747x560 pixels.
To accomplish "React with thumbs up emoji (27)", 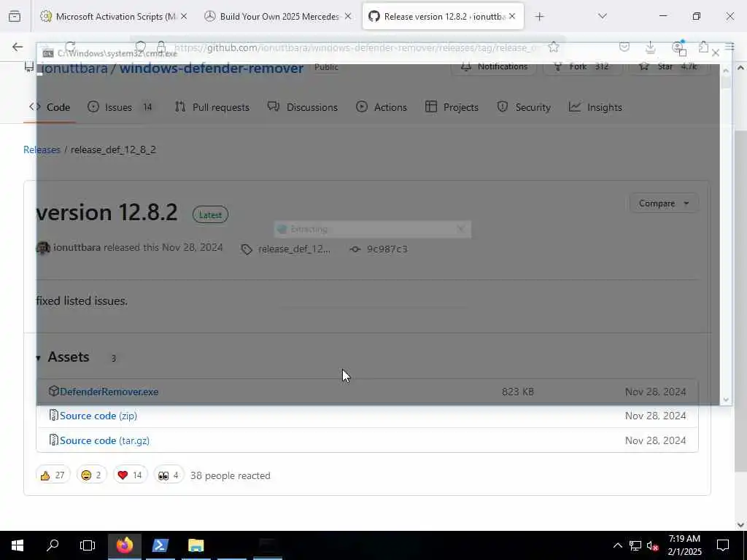I will pyautogui.click(x=53, y=475).
